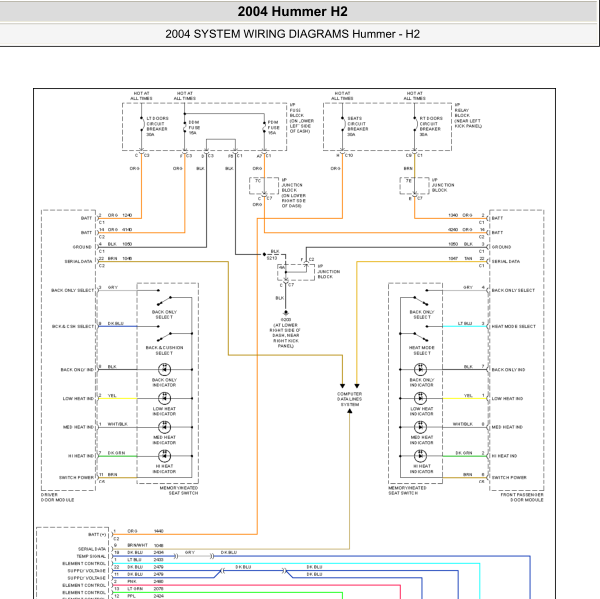600x599 pixels.
Task: Click 'SWITCH POWER' on driver door module
Action: point(76,478)
